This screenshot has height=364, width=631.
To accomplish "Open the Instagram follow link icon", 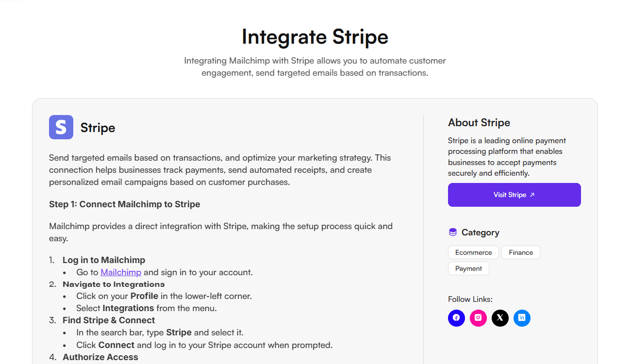I will pyautogui.click(x=478, y=318).
